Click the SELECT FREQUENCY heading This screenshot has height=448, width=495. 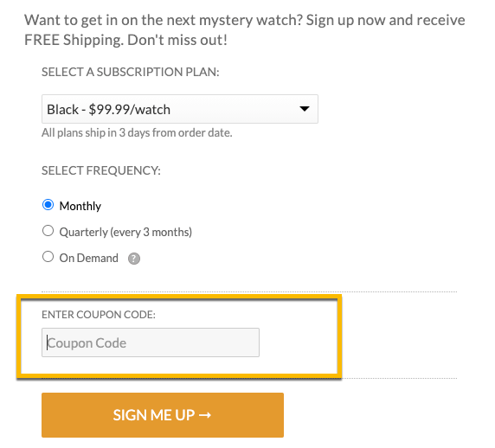[101, 170]
